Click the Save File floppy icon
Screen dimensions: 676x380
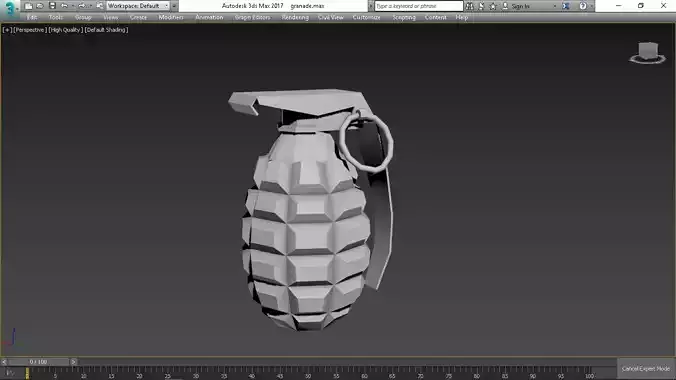(52, 6)
